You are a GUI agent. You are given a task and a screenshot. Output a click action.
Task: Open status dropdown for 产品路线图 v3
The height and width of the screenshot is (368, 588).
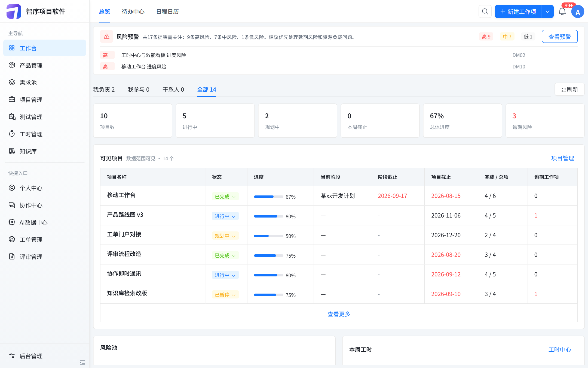pos(225,216)
